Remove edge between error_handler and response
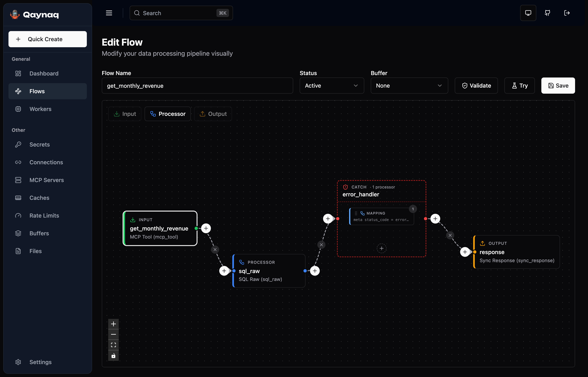 pyautogui.click(x=450, y=235)
